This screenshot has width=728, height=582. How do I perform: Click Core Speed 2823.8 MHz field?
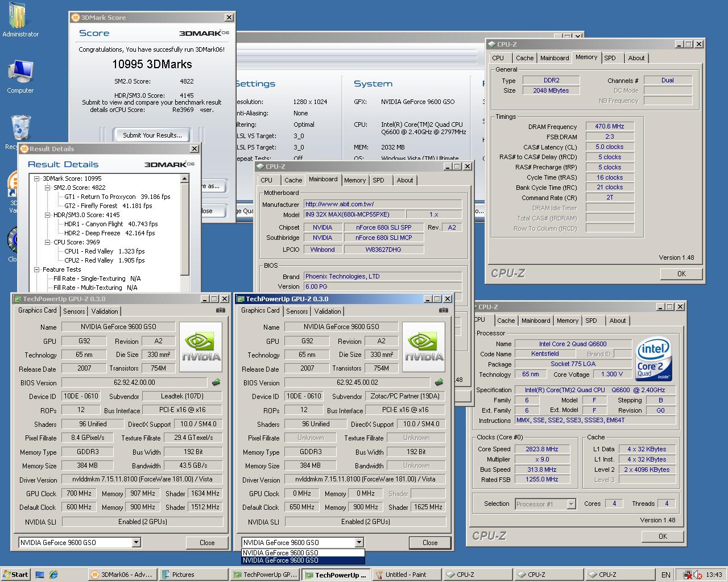(541, 449)
